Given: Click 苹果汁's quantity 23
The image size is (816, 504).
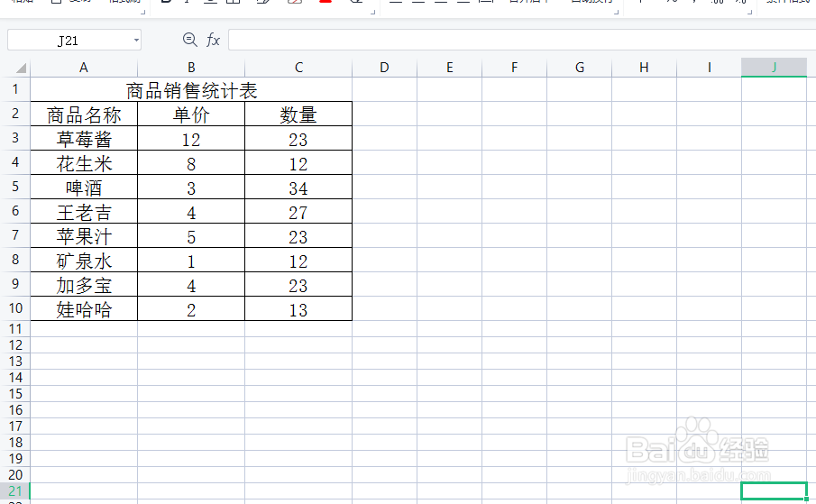Looking at the screenshot, I should coord(298,235).
